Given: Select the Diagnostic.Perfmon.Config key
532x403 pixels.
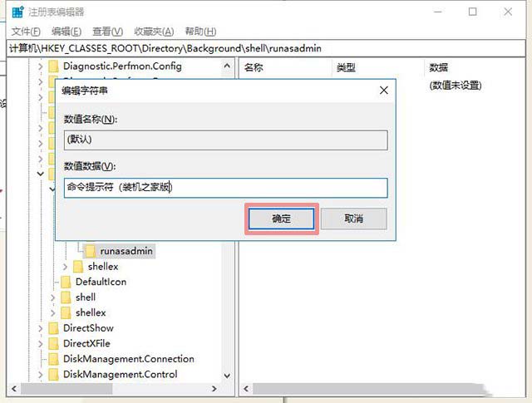Looking at the screenshot, I should (122, 66).
